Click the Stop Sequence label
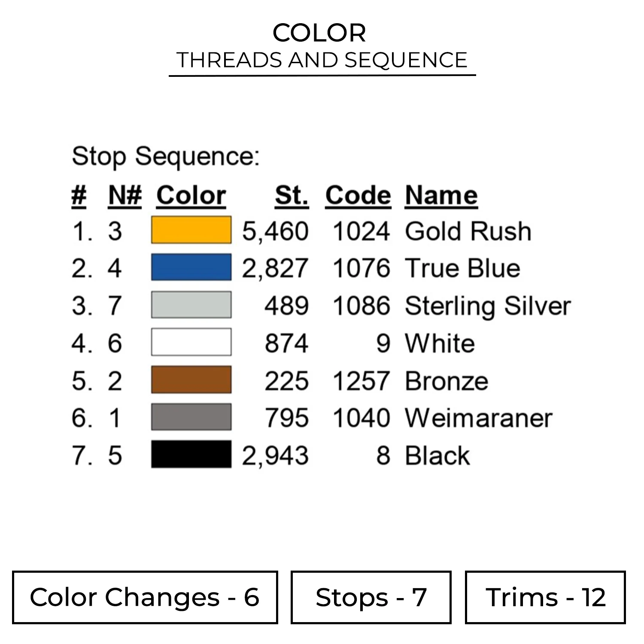The width and height of the screenshot is (644, 644). point(166,156)
